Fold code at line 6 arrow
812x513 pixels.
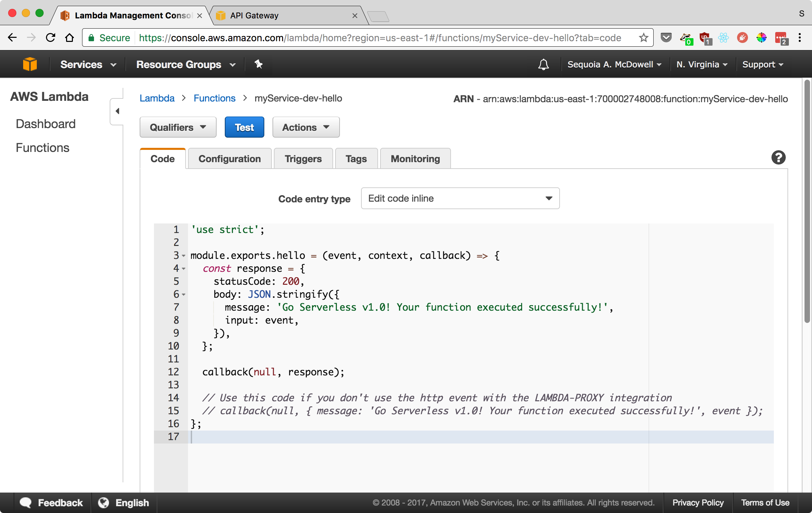coord(184,294)
